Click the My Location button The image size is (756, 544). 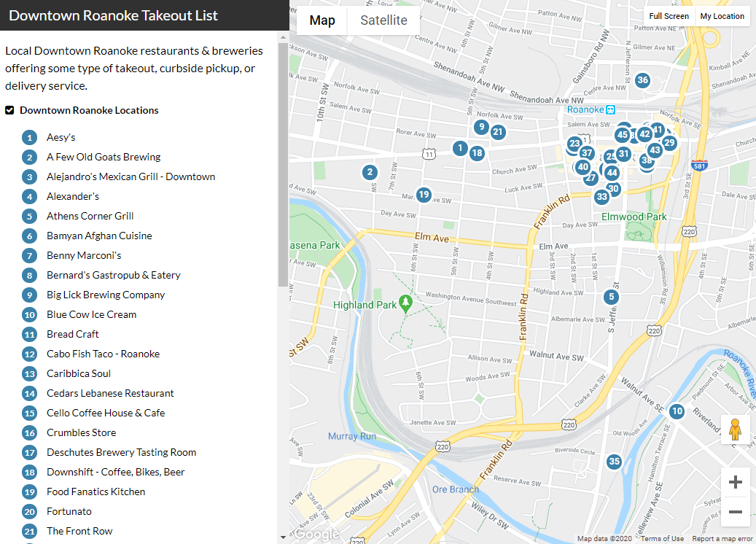722,16
